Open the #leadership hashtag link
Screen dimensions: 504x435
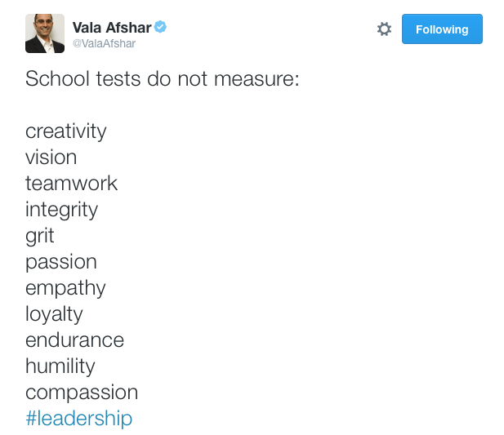pos(78,419)
